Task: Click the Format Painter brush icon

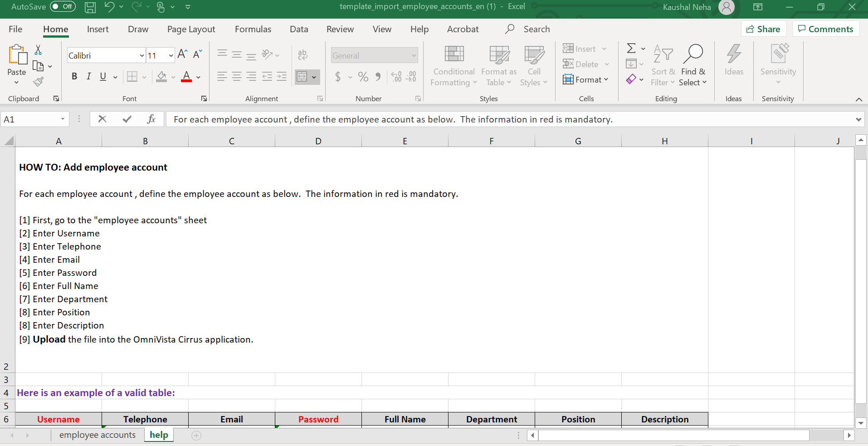Action: (x=39, y=82)
